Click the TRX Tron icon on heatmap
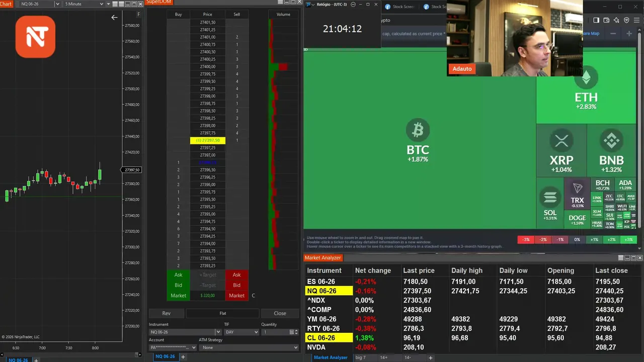 click(x=577, y=188)
